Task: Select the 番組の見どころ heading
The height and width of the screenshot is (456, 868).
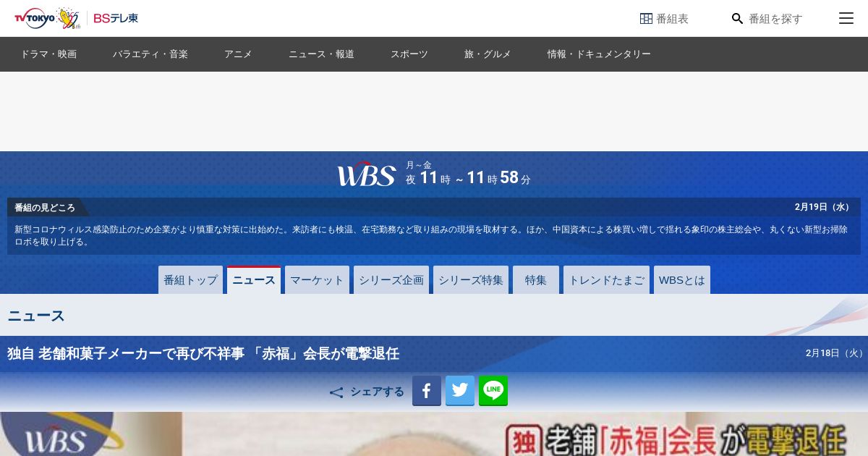Action: pyautogui.click(x=45, y=208)
